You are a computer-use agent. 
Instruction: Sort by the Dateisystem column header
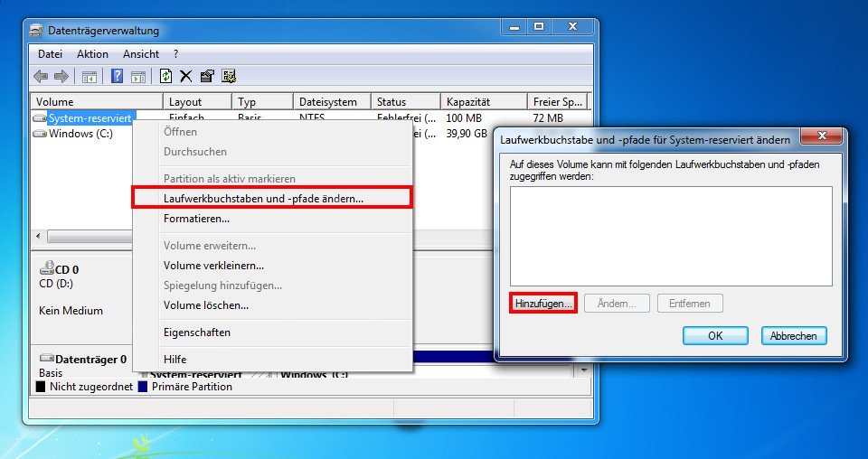pyautogui.click(x=332, y=102)
